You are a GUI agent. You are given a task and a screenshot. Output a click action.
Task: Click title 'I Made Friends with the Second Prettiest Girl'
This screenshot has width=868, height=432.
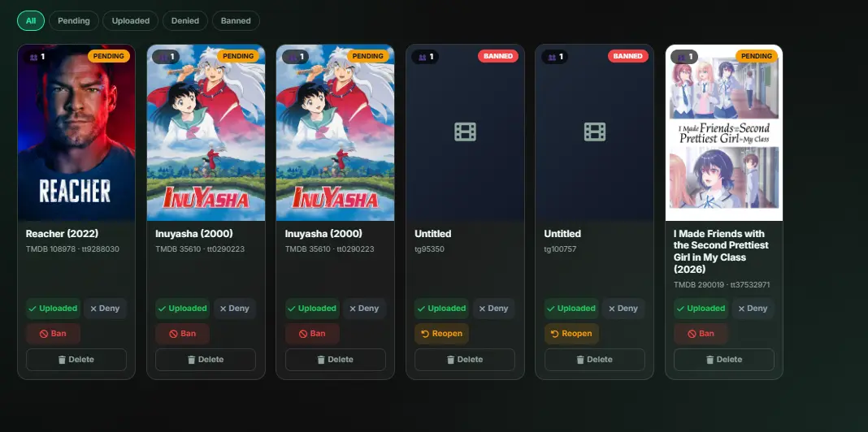point(721,251)
